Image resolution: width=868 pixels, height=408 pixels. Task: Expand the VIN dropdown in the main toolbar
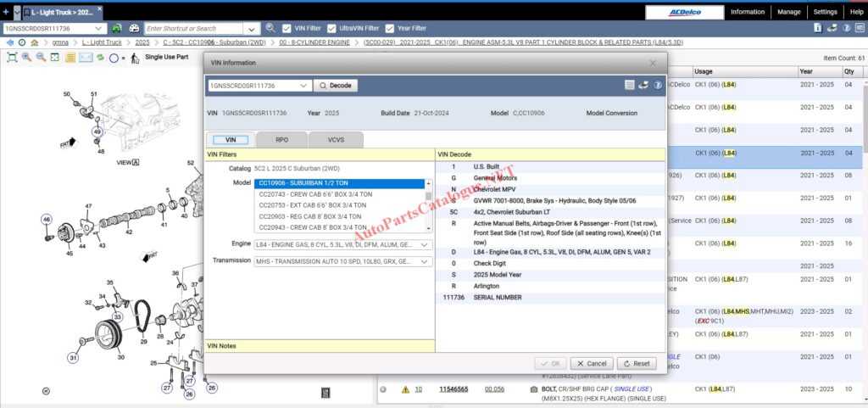(x=99, y=28)
